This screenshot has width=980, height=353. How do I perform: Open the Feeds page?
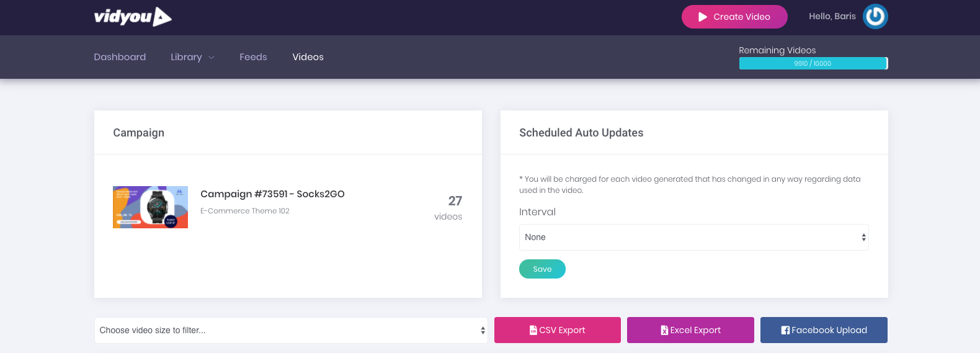pyautogui.click(x=253, y=57)
